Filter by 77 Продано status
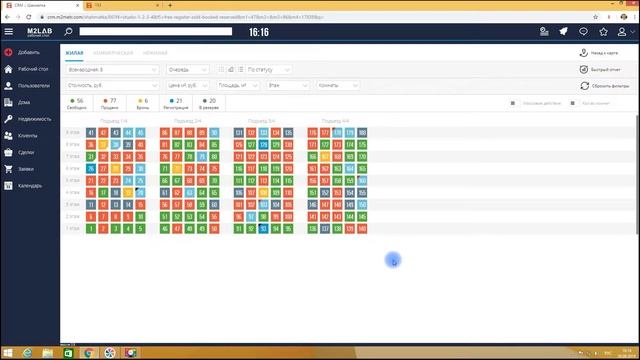Screen dimensions: 640x360 109,104
